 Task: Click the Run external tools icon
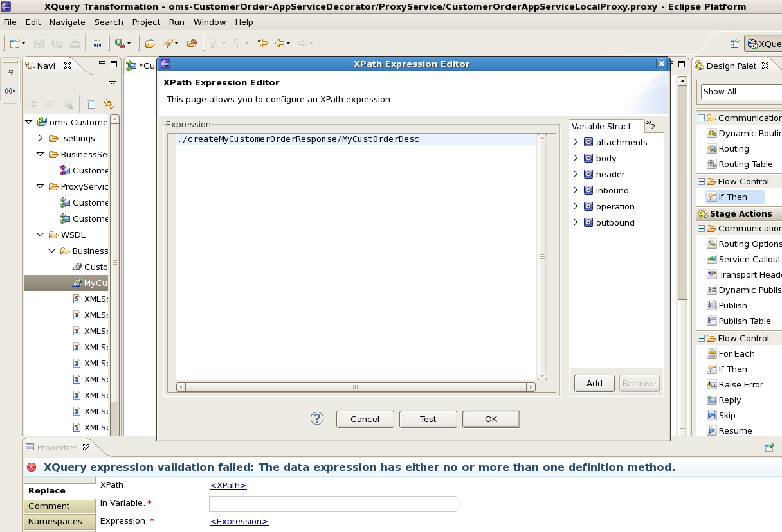pos(120,43)
